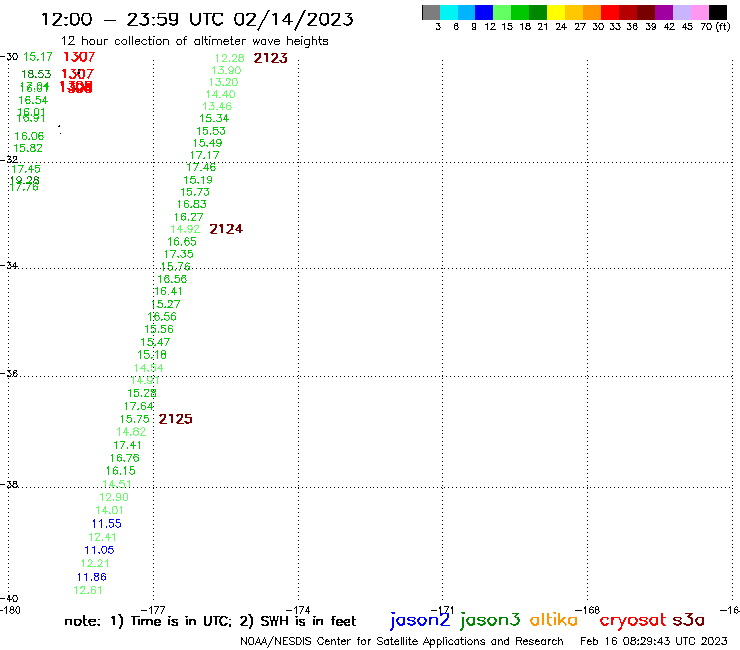The width and height of the screenshot is (740, 650).
Task: Click the wave height value '17.35'
Action: (178, 254)
